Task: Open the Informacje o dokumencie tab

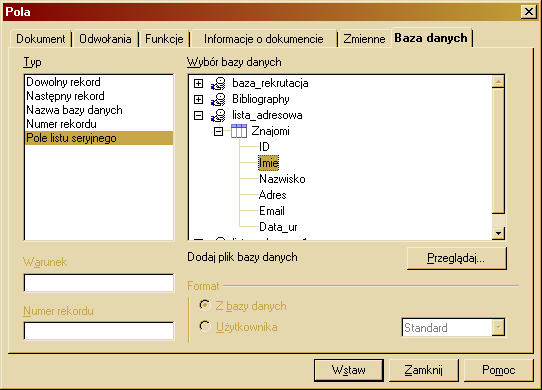Action: (x=263, y=39)
